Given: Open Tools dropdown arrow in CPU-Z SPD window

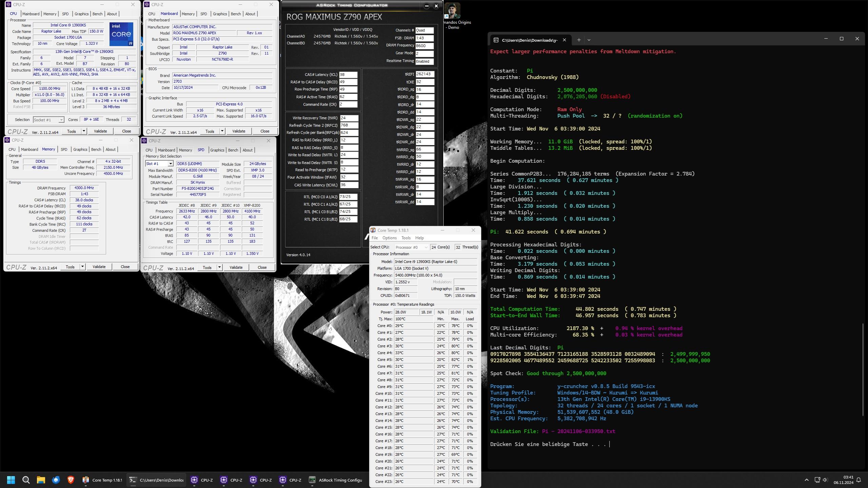Looking at the screenshot, I should click(x=219, y=267).
